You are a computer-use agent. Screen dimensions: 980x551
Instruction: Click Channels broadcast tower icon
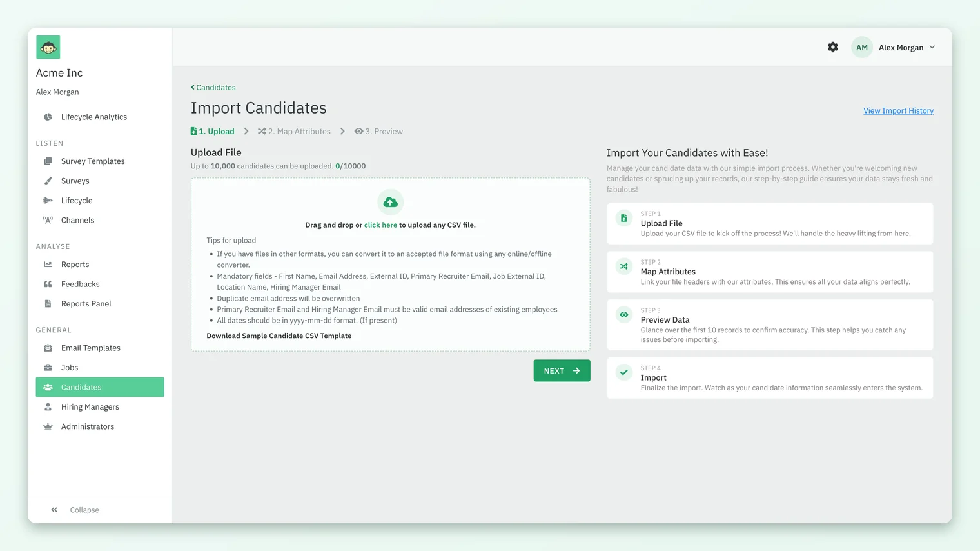click(x=48, y=220)
